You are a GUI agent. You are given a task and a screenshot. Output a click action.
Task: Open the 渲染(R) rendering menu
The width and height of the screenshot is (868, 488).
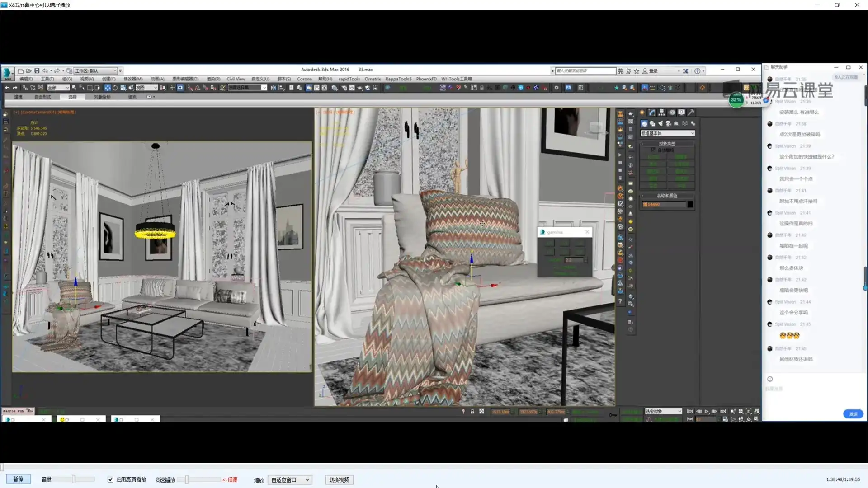tap(213, 79)
